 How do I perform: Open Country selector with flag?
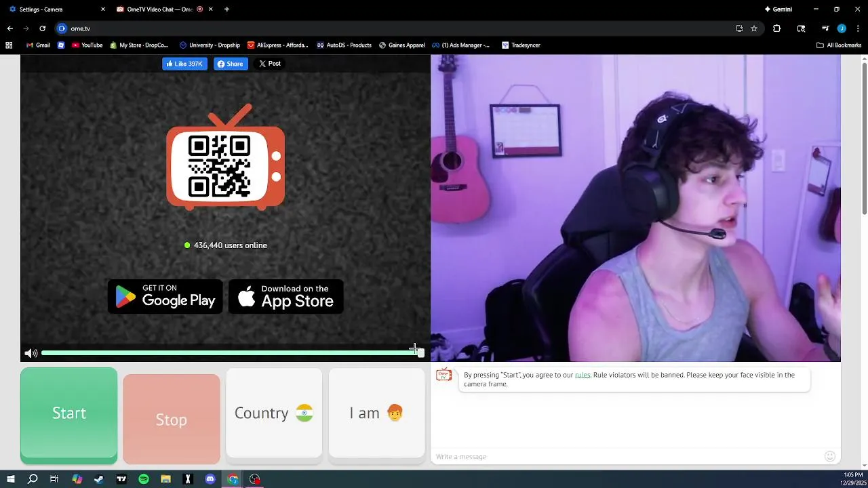point(274,413)
